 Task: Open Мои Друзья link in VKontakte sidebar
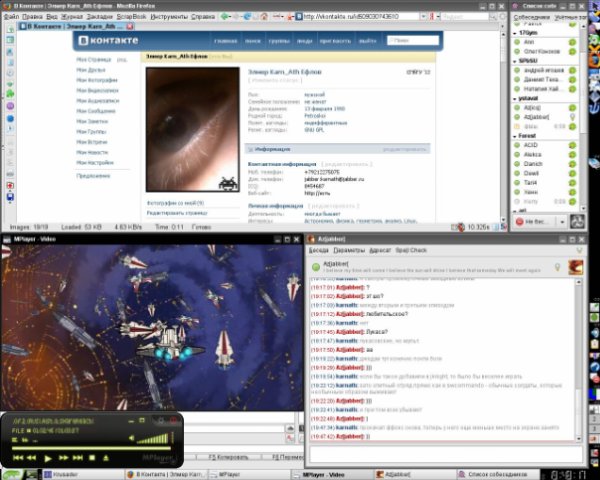pos(91,70)
